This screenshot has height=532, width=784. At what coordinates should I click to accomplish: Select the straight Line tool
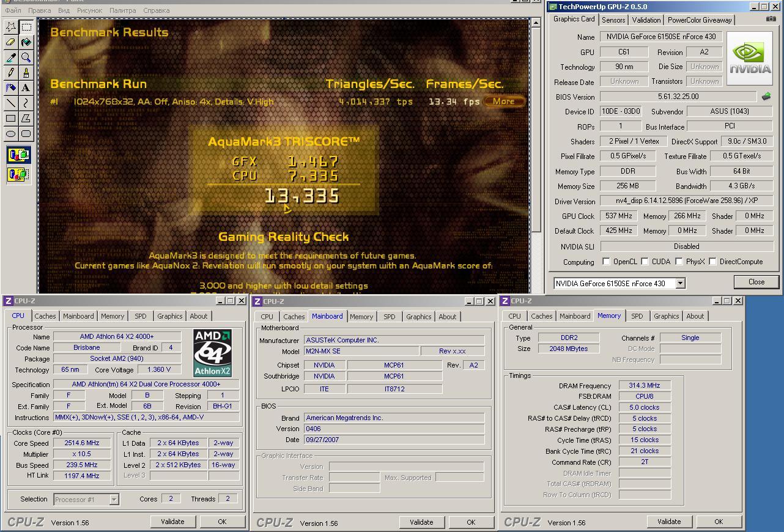11,103
